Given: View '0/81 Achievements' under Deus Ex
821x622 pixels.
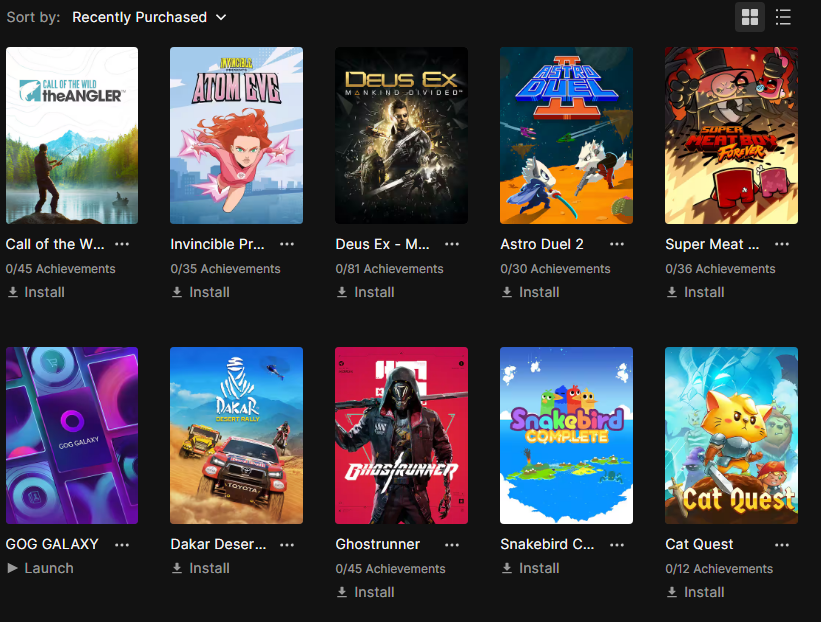Looking at the screenshot, I should [390, 269].
